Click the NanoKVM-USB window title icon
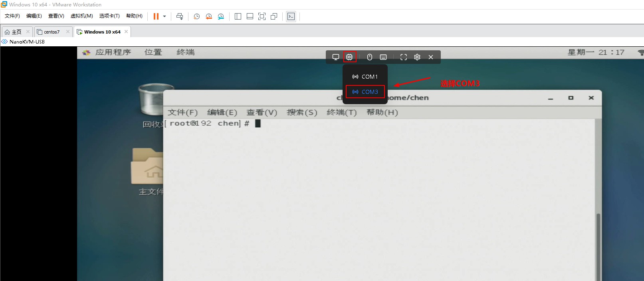The width and height of the screenshot is (644, 281). tap(4, 42)
